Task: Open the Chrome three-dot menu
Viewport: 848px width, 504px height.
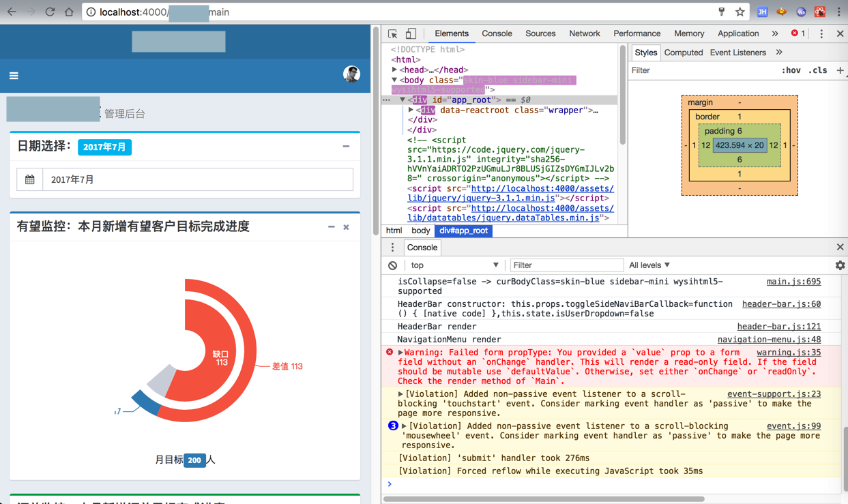Action: [x=839, y=12]
